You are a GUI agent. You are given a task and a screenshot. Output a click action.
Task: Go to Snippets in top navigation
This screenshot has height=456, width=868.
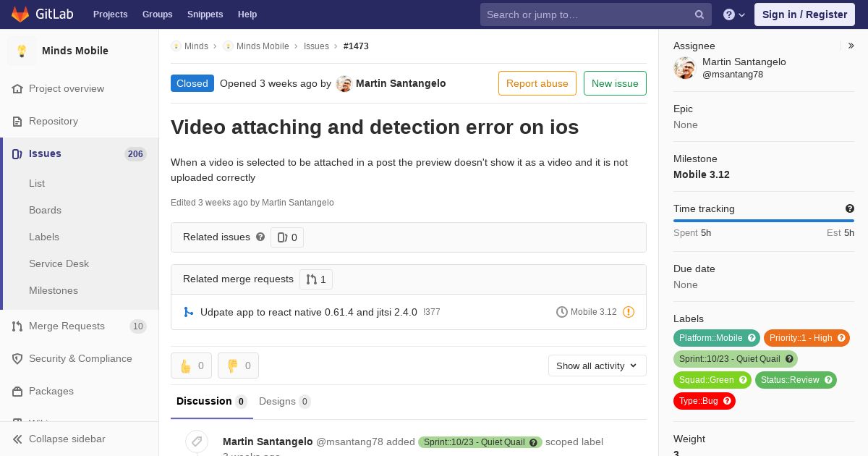[205, 14]
